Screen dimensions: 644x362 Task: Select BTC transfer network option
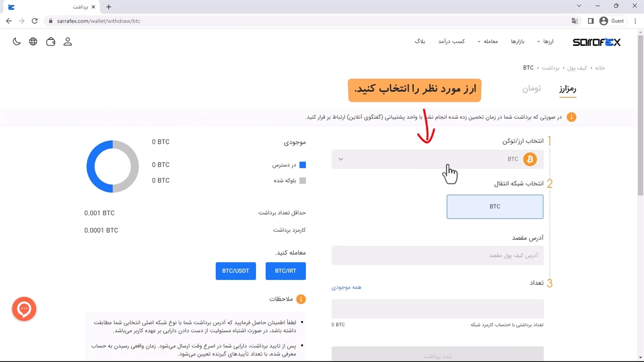coord(495,207)
